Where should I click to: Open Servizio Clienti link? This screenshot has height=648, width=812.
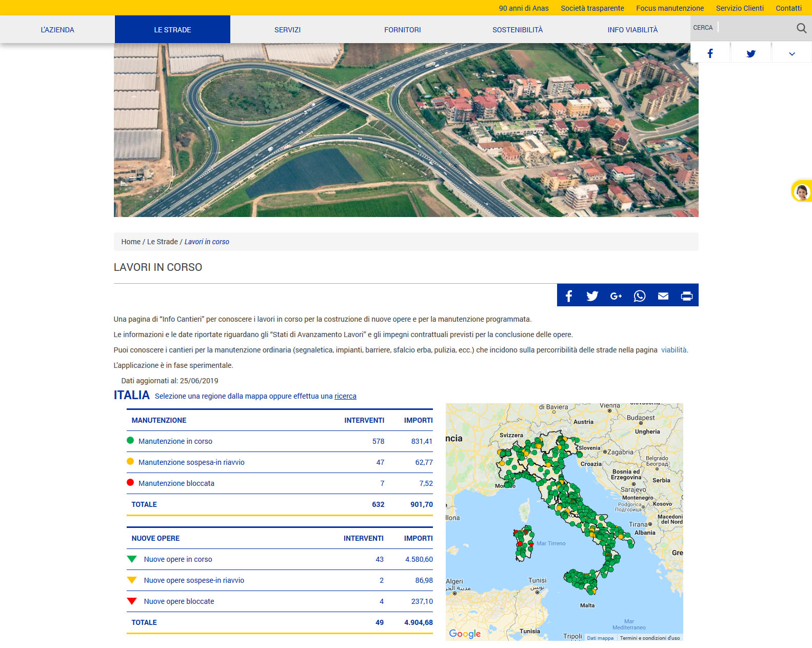[740, 8]
